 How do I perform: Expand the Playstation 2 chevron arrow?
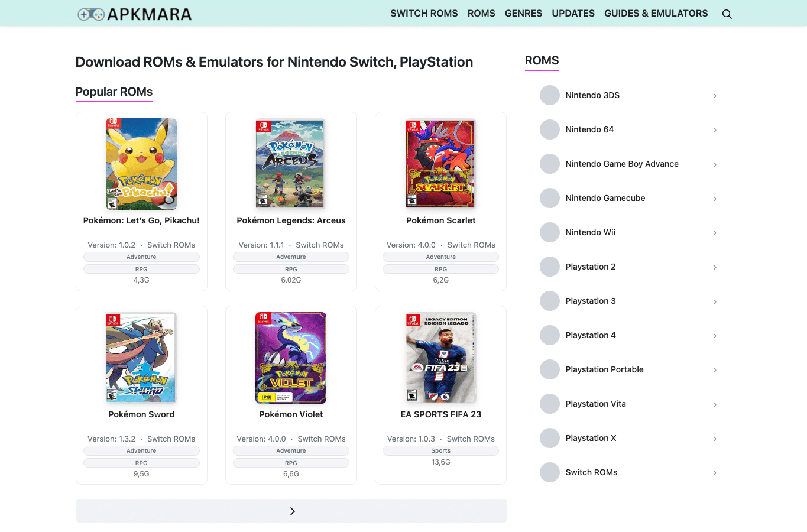coord(715,267)
